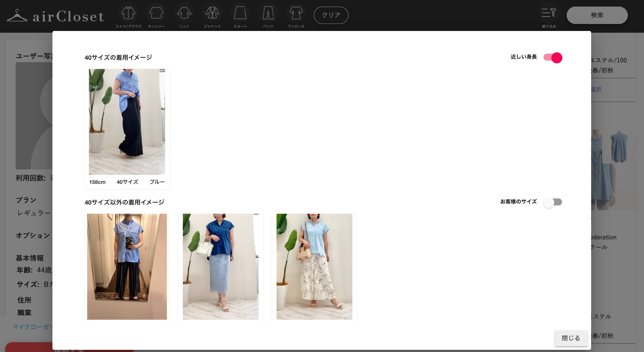Close the dialog with 閉じる

point(571,338)
